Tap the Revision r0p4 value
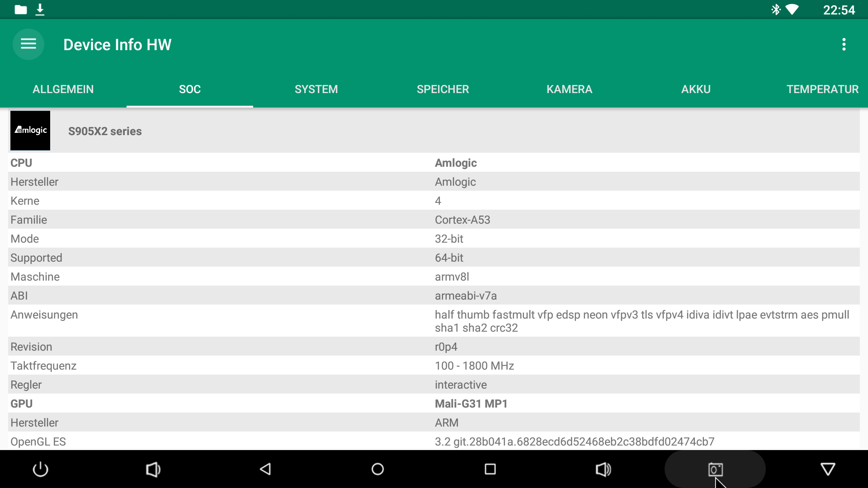The height and width of the screenshot is (488, 868). click(x=446, y=347)
